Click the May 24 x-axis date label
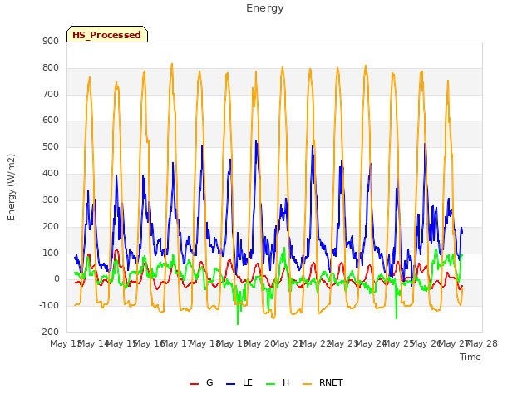 pyautogui.click(x=372, y=344)
